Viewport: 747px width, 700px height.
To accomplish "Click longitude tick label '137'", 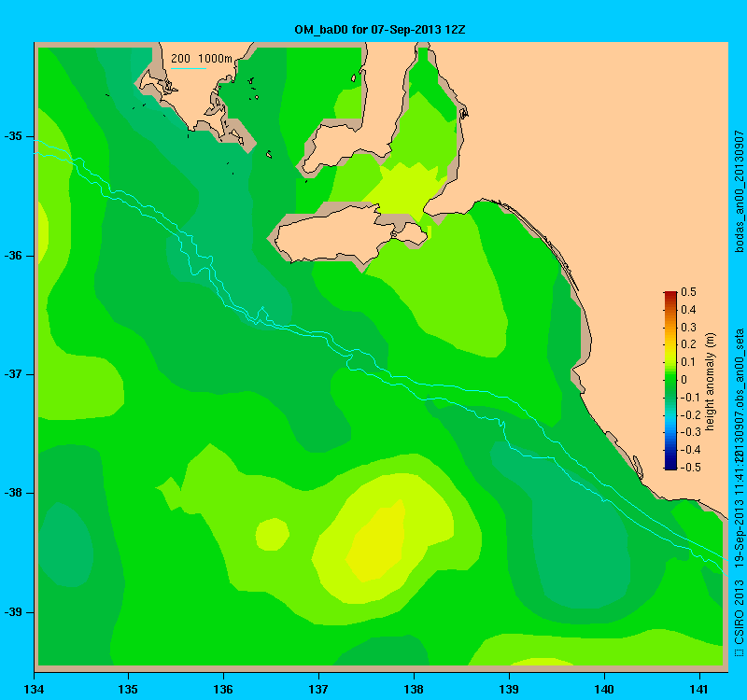I will tap(318, 689).
